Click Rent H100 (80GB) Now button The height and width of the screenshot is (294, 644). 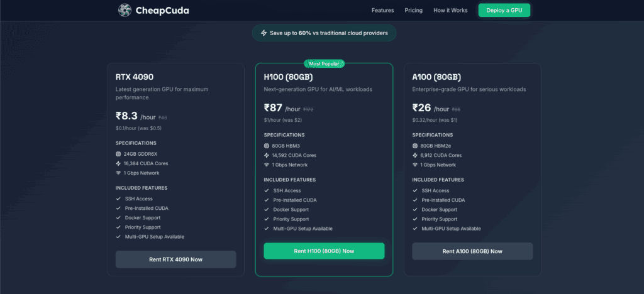pyautogui.click(x=324, y=251)
